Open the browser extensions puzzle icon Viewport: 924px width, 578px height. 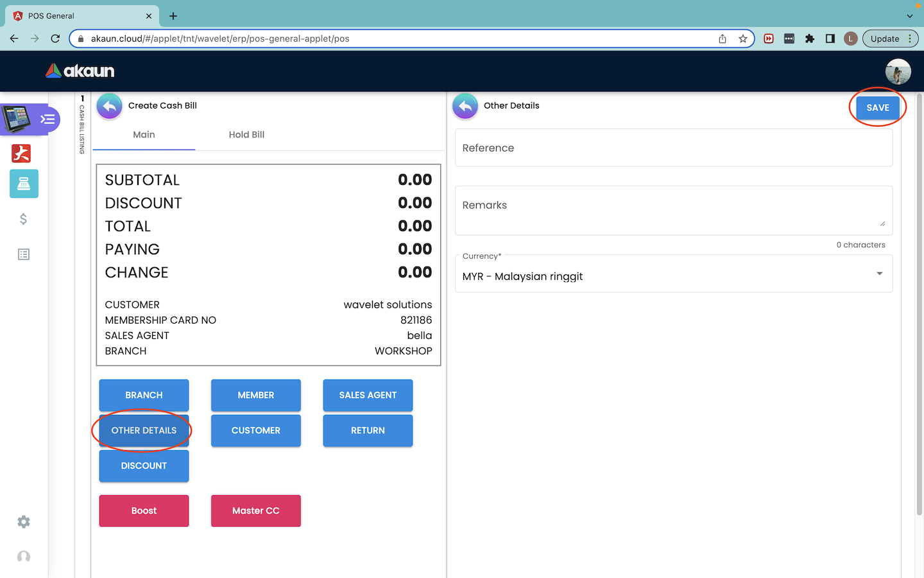[x=810, y=39]
